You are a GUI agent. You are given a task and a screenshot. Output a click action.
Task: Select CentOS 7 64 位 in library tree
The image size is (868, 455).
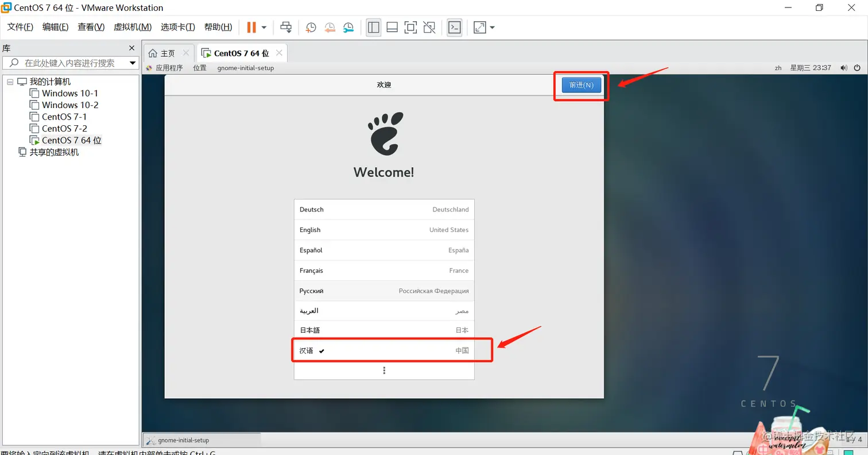[x=72, y=140]
